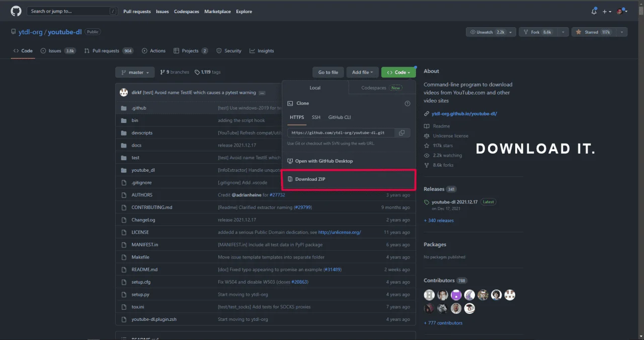The image size is (644, 340).
Task: Click the Go to file button
Action: pyautogui.click(x=328, y=73)
